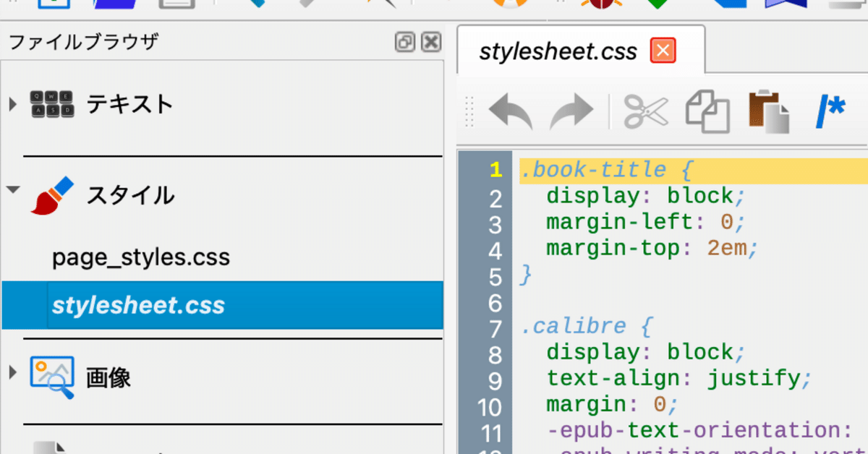Toggle the comment with the /* icon
Screen dimensions: 868x454
830,112
